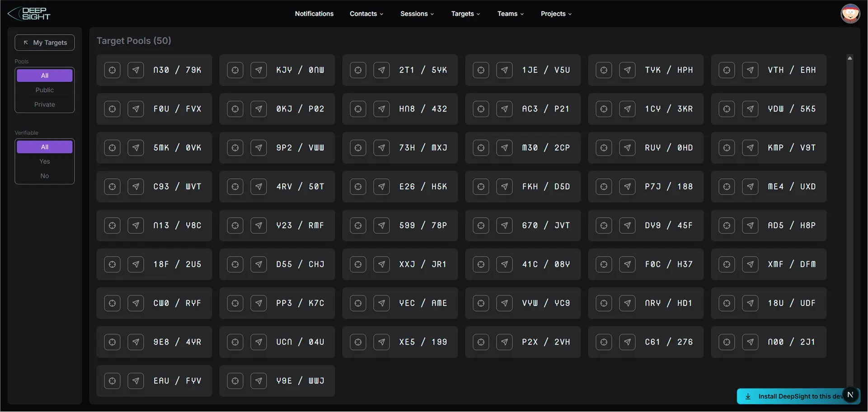Click crosshair icon on AC3 / P21 card

point(481,109)
